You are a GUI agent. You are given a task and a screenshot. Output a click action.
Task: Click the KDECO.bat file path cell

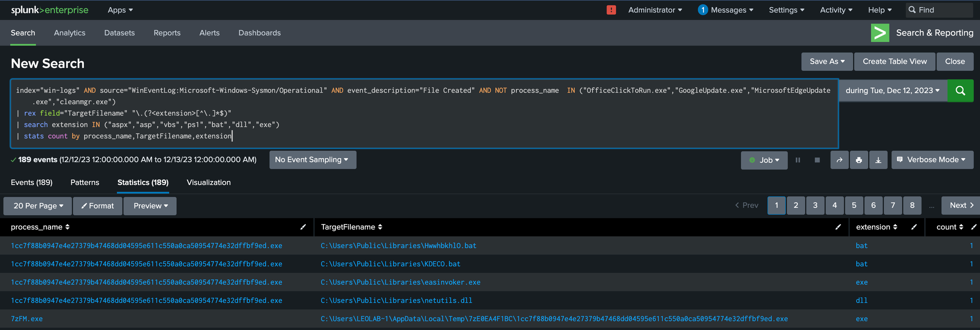tap(390, 264)
